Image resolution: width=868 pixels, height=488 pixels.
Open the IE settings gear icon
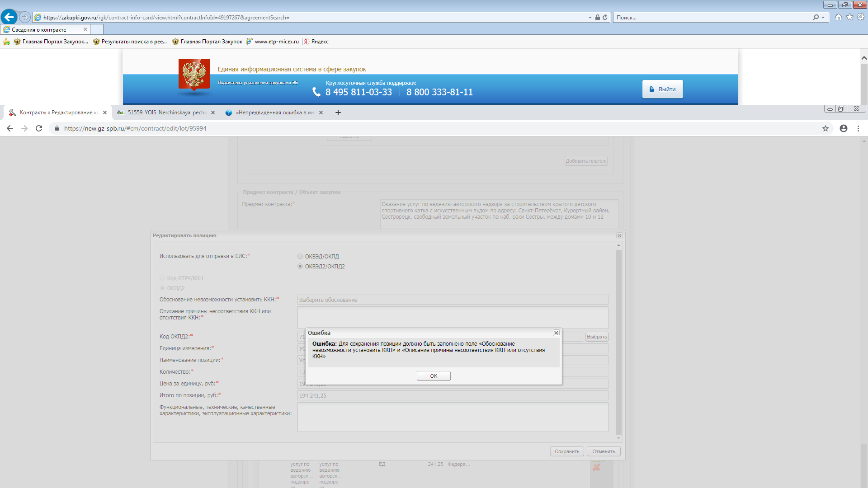pos(861,17)
